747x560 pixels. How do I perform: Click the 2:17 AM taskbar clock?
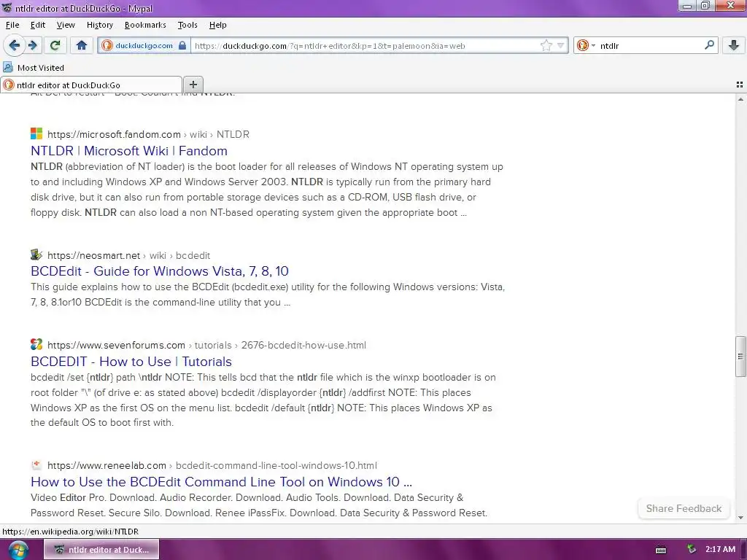tap(720, 549)
